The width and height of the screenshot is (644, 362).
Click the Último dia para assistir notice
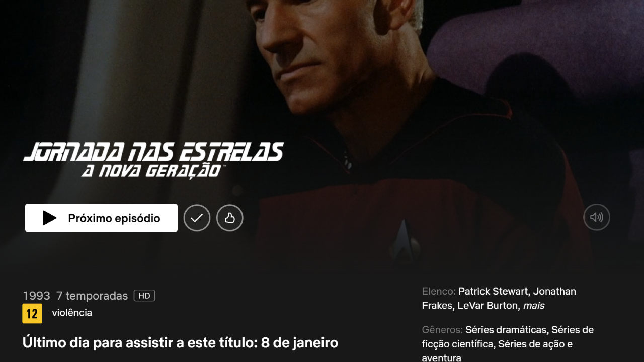[x=180, y=343]
